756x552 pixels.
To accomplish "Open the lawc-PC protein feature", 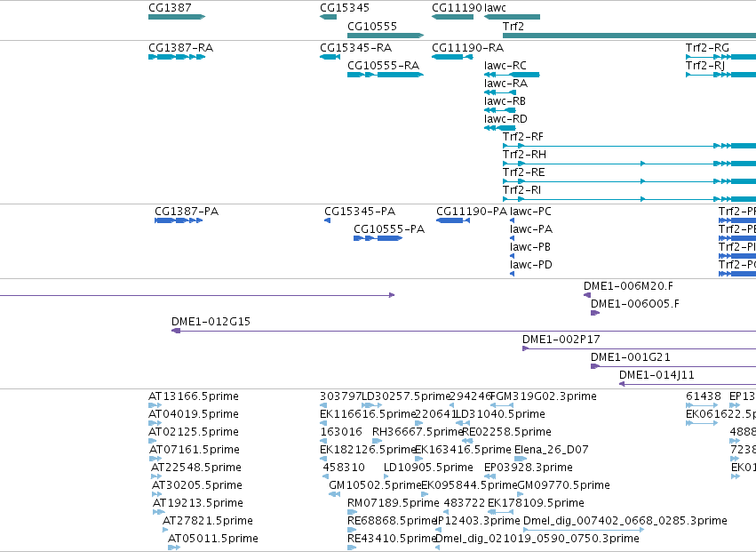I will tap(530, 212).
